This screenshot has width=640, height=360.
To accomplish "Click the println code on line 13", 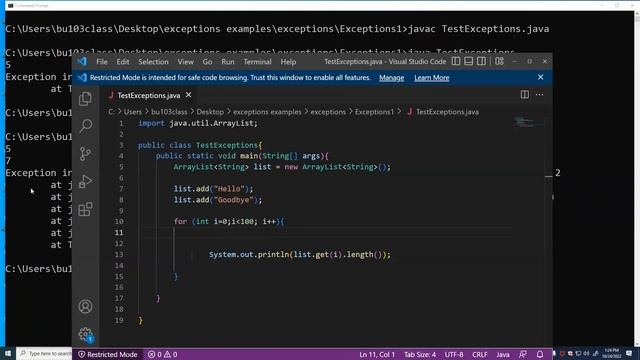I will coord(300,254).
